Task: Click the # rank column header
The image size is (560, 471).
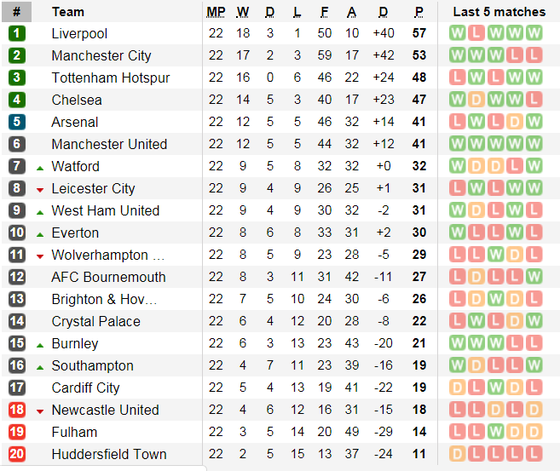Action: 16,12
